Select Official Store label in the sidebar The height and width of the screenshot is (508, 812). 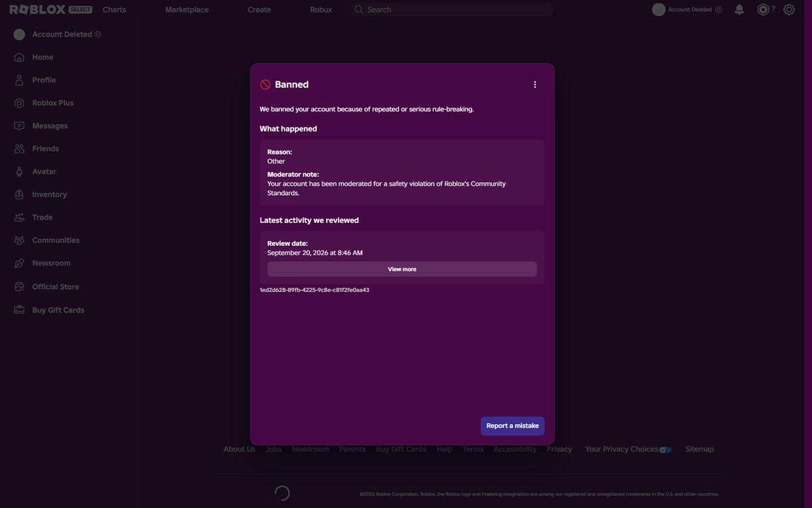(x=55, y=287)
